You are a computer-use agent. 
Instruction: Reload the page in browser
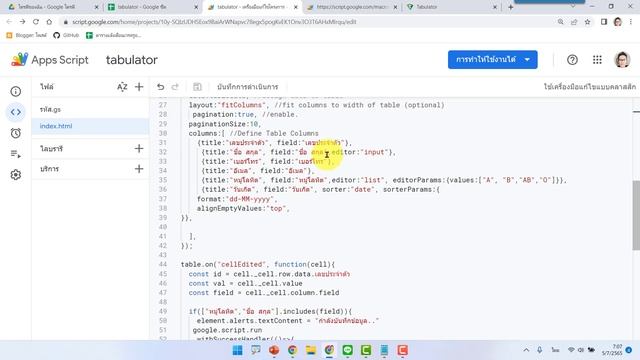(36, 22)
